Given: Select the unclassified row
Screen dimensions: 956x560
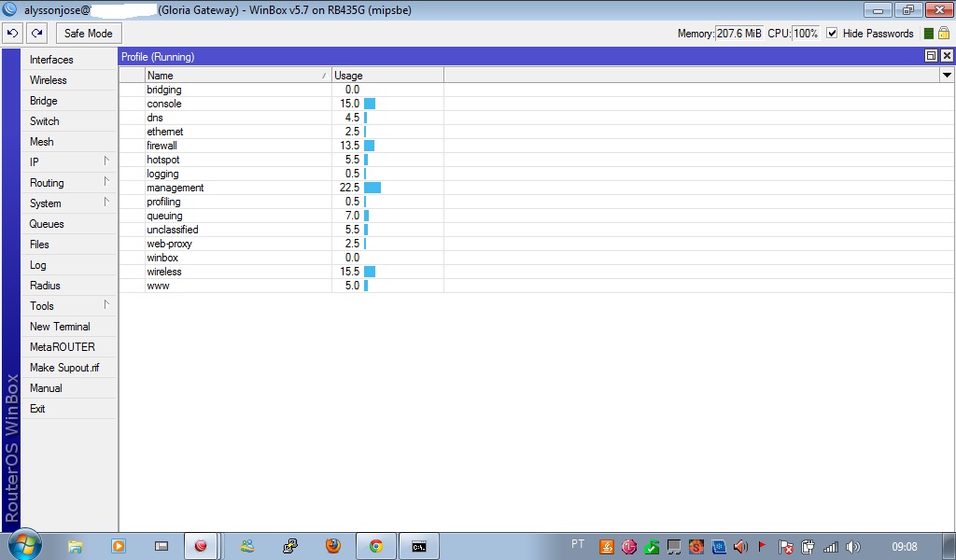Looking at the screenshot, I should point(537,230).
